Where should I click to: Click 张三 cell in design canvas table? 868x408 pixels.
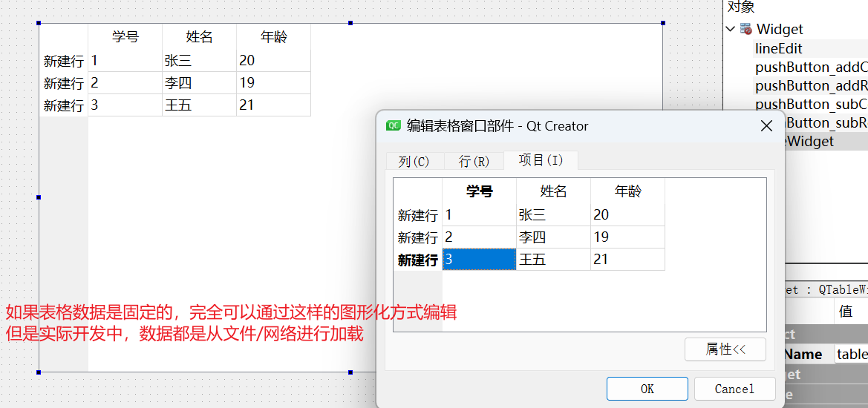tap(199, 61)
